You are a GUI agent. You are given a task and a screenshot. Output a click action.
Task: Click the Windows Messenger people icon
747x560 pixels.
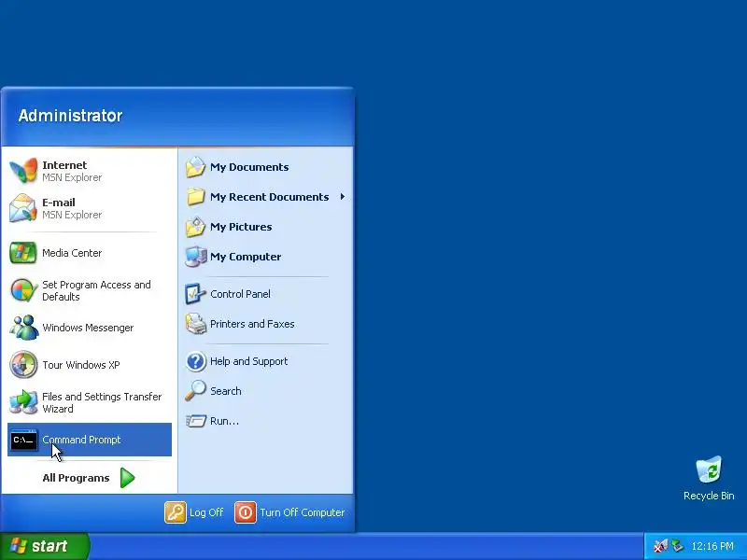pyautogui.click(x=23, y=328)
